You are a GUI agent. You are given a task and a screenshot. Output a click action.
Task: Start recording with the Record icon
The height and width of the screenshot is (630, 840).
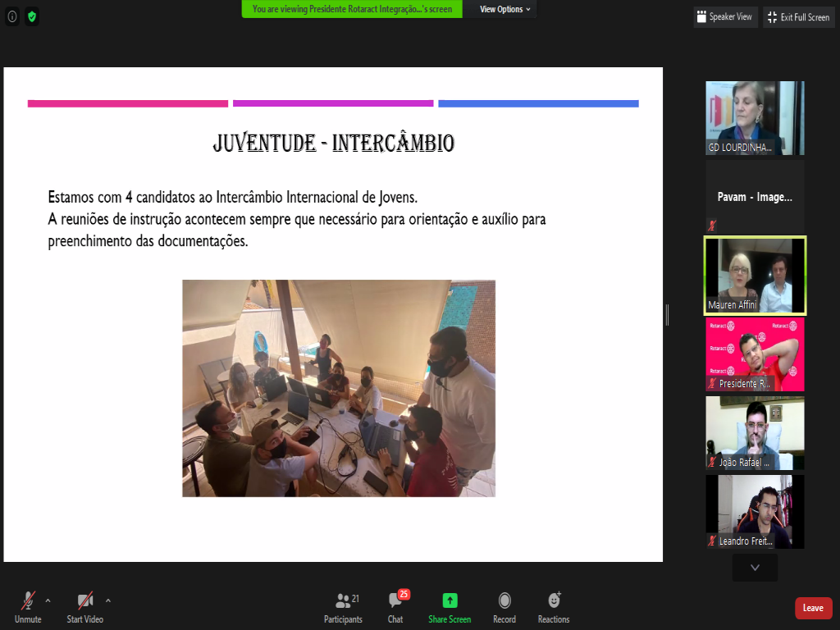[504, 600]
